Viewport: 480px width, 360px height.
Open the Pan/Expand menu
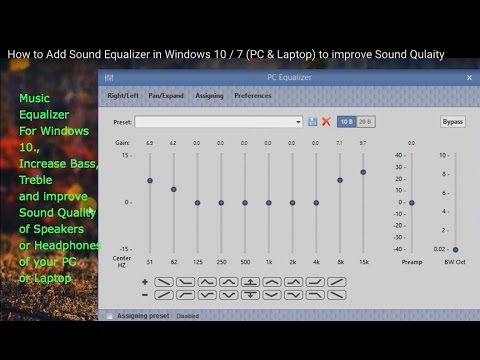point(166,96)
